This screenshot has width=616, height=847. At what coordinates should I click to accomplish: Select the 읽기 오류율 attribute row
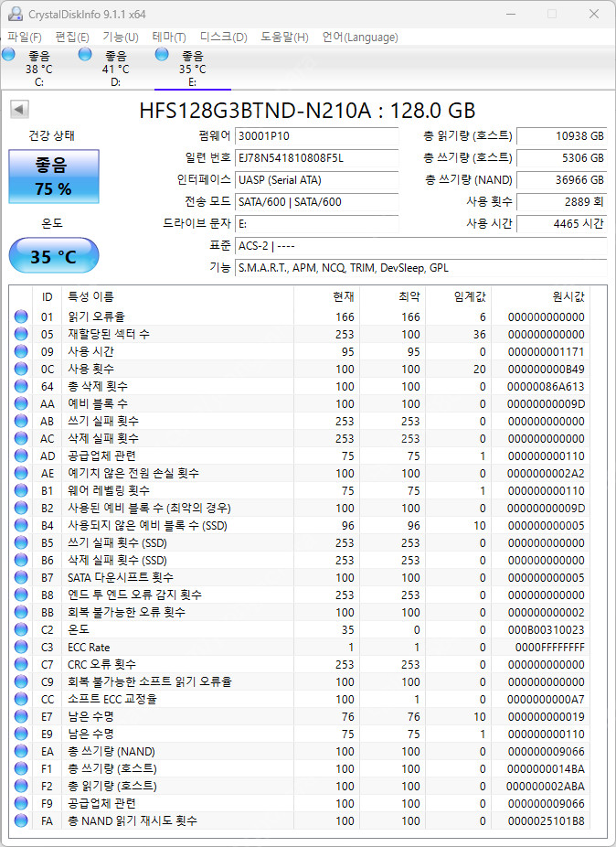coord(302,316)
